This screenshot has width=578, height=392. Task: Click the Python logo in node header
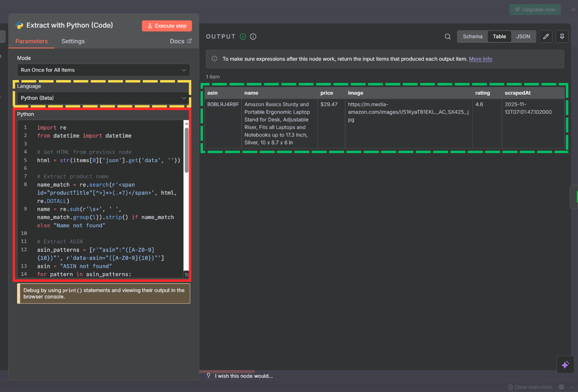pos(19,25)
